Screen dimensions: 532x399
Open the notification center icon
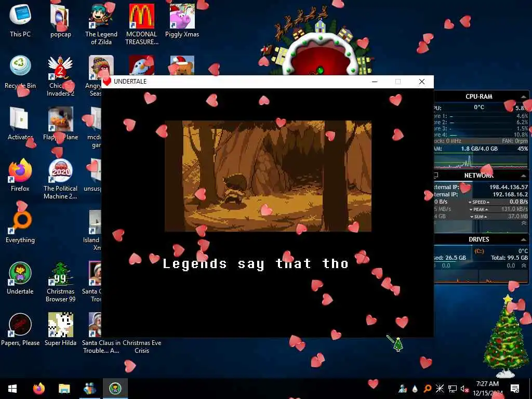[515, 389]
